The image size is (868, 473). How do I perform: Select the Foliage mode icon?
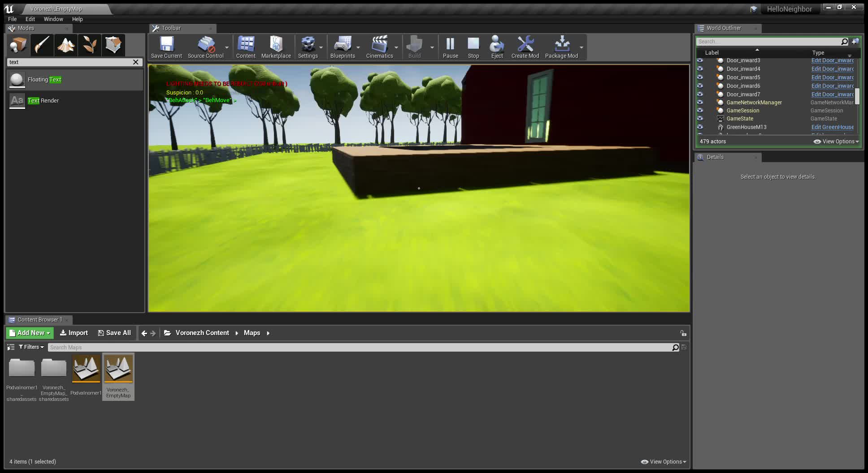(90, 45)
